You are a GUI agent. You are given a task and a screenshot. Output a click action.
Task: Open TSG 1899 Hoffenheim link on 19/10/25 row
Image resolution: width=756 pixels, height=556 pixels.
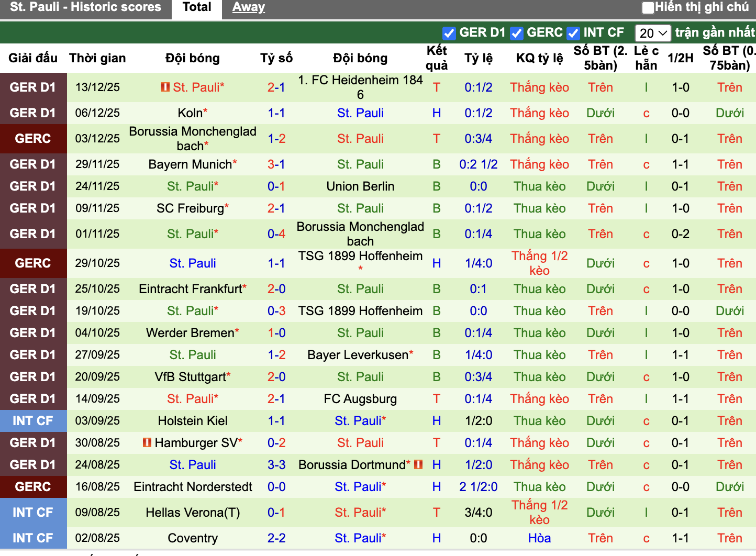click(360, 311)
